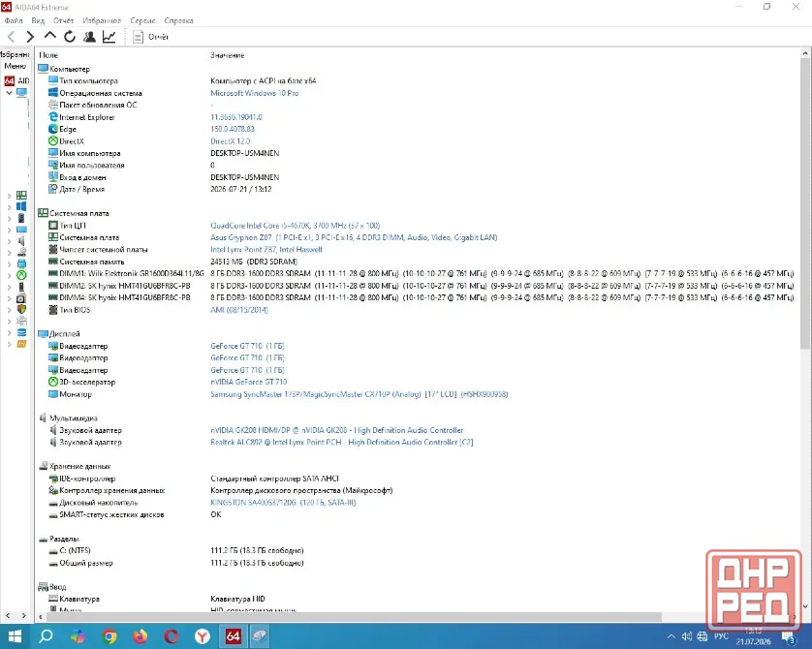Switch to the Меню sidebar tab
Viewport: 812px width, 649px height.
(x=15, y=66)
